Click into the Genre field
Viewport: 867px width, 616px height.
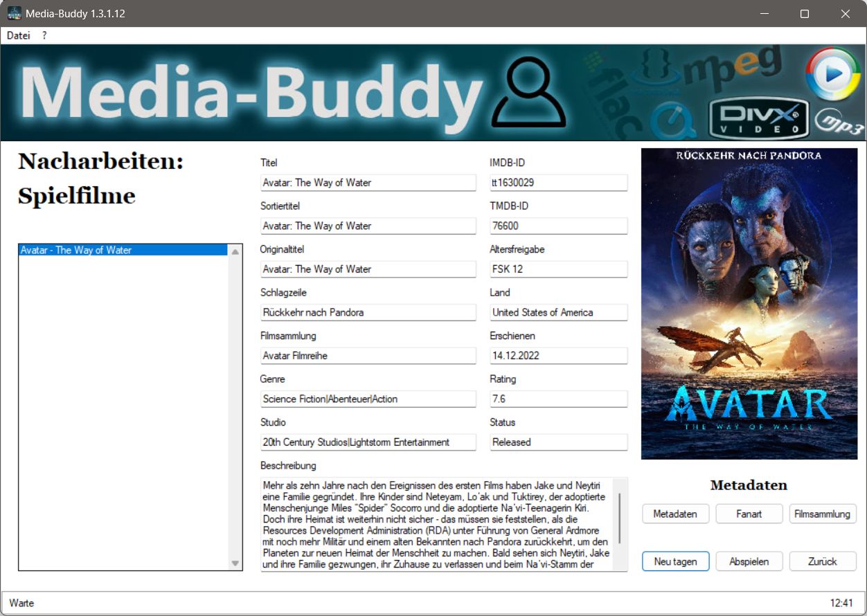tap(368, 399)
